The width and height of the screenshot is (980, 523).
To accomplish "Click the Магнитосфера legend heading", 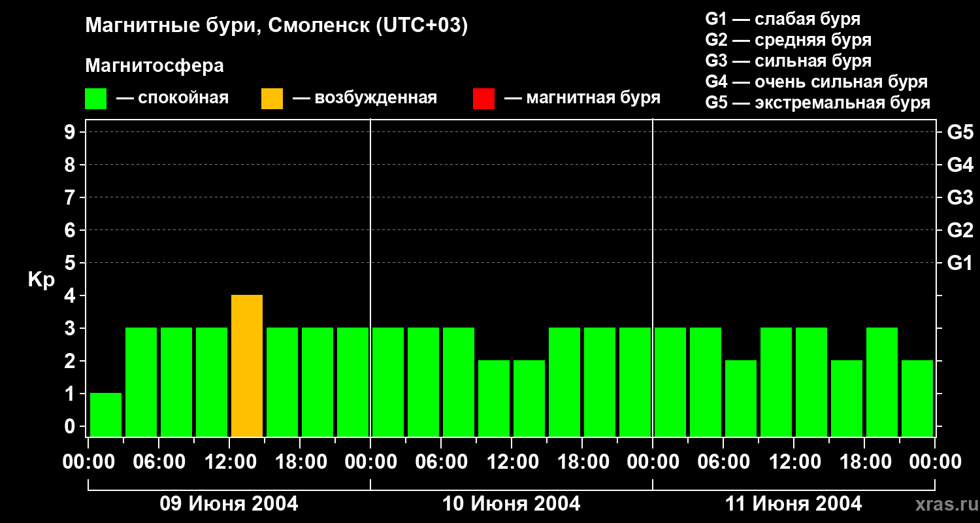I will tap(154, 66).
